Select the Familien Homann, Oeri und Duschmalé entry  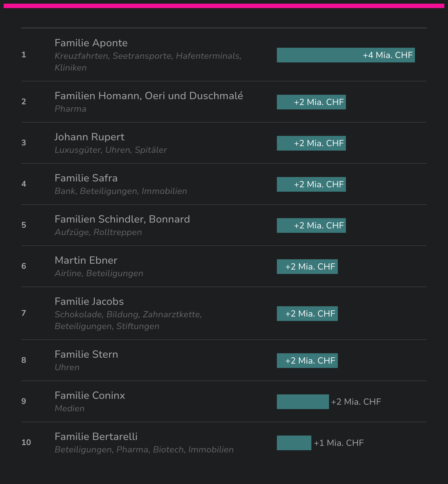pyautogui.click(x=149, y=96)
